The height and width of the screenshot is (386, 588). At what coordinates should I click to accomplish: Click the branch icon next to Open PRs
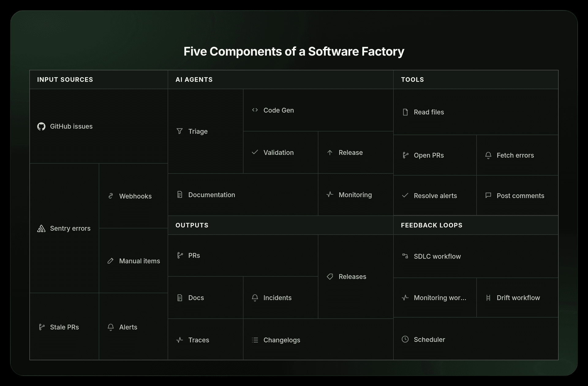[405, 155]
